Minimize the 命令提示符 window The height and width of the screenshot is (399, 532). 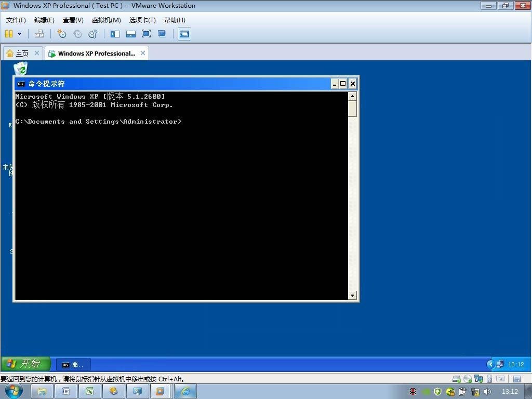point(335,84)
